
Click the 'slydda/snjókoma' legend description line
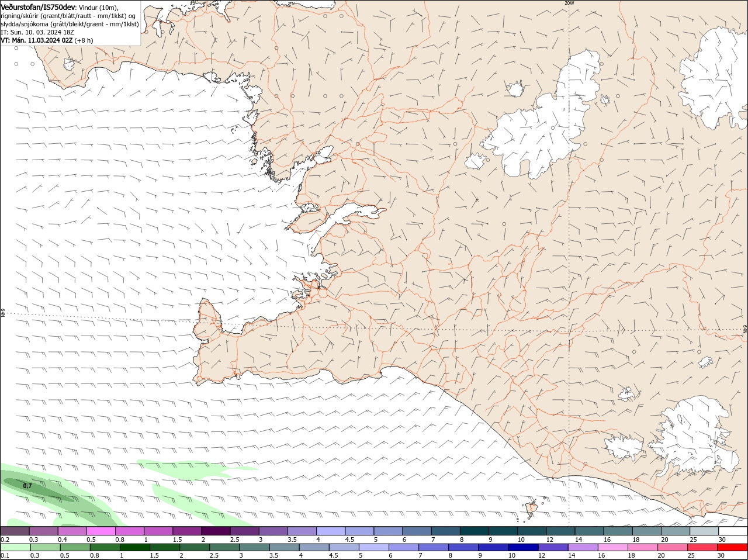pyautogui.click(x=70, y=24)
